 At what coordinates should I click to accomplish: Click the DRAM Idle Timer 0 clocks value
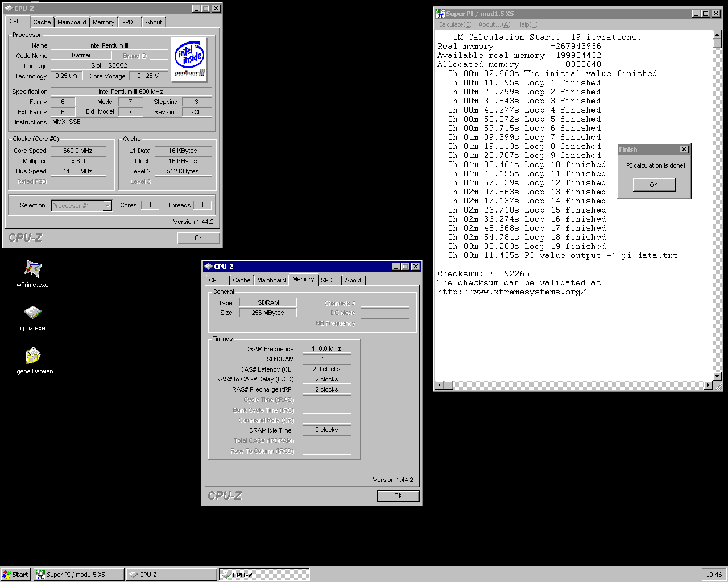click(326, 430)
